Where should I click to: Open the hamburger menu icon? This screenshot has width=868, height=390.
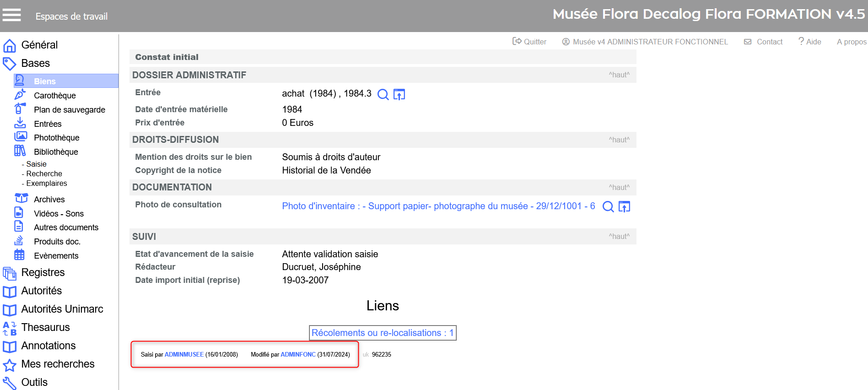pyautogui.click(x=11, y=15)
